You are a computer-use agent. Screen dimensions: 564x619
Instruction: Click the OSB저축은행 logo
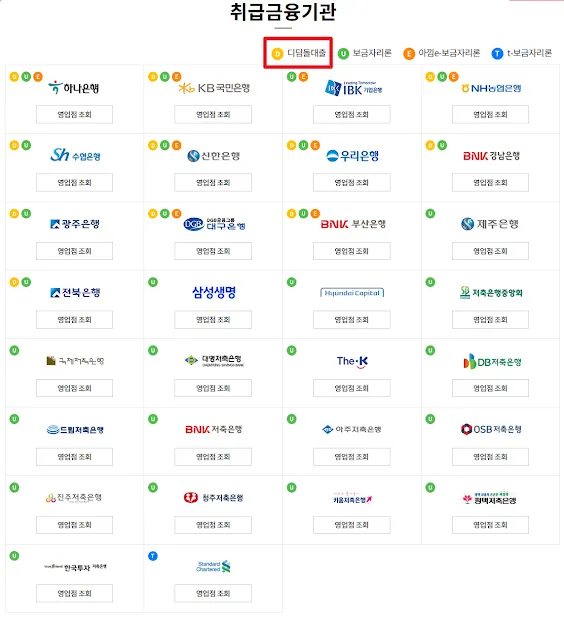click(x=491, y=429)
